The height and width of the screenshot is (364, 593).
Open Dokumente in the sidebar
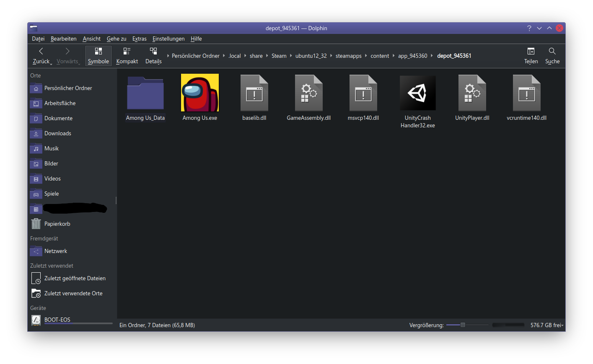tap(72, 119)
